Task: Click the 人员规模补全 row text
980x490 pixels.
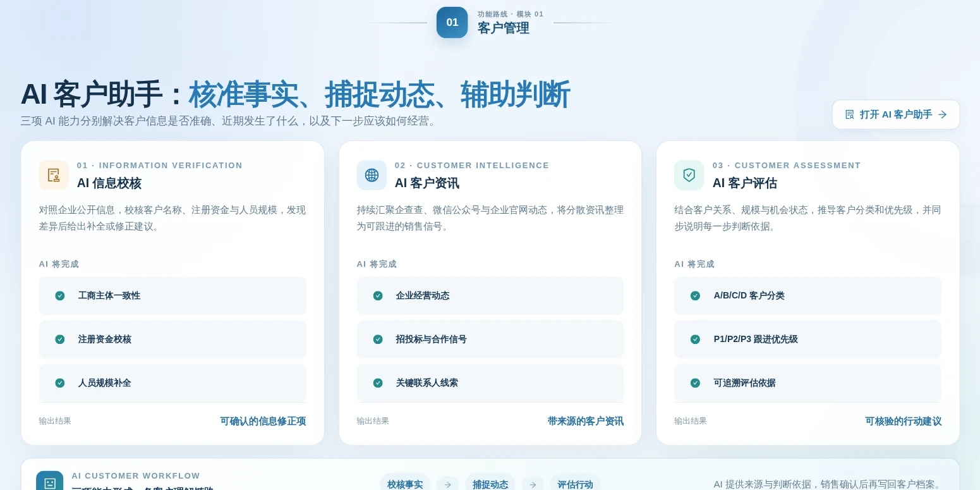Action: [105, 383]
